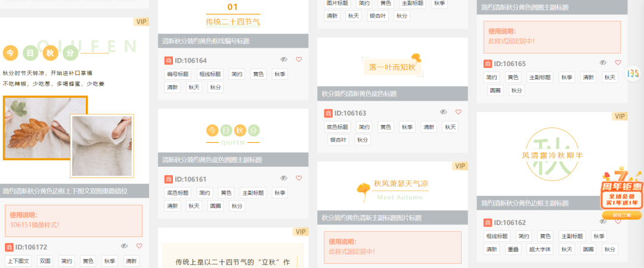
Task: Click the 框线标题 tag under ID:106164
Action: pyautogui.click(x=210, y=74)
